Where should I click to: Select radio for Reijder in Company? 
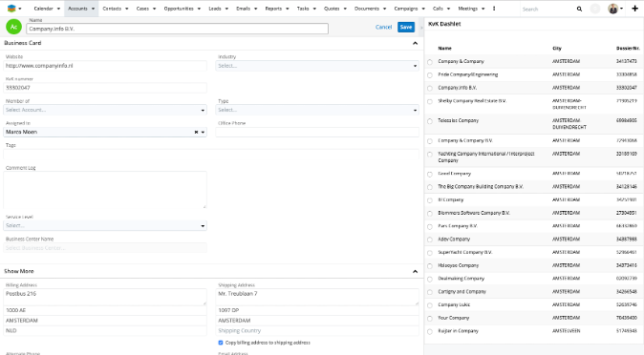[x=430, y=331]
